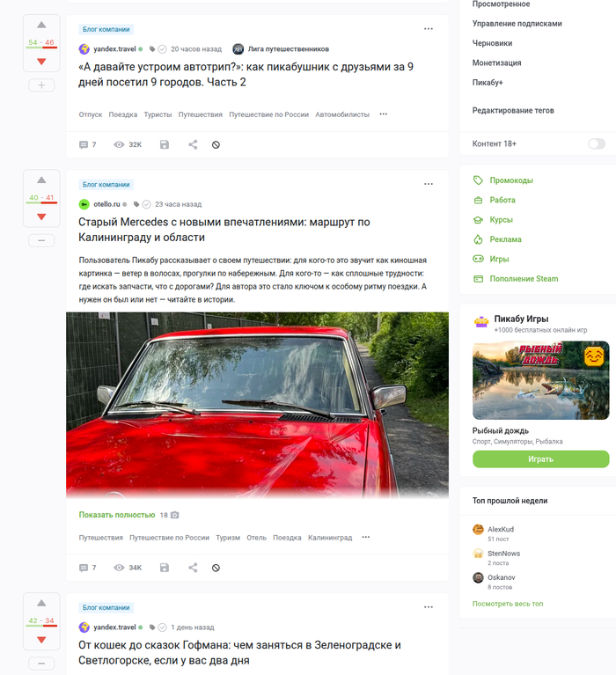Open Управление подписками in sidebar menu
Viewport: 616px width, 675px height.
click(517, 24)
